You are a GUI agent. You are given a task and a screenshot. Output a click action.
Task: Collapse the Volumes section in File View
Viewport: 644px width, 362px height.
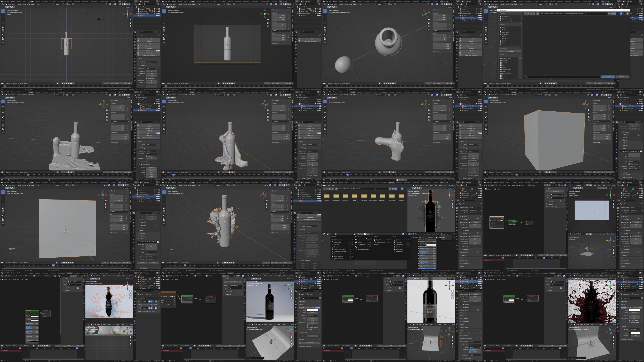[503, 13]
